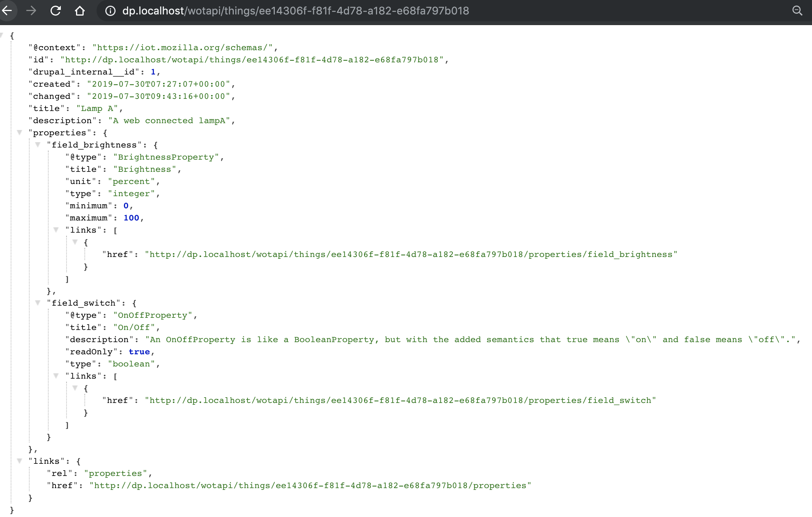Click the zoom magnifier icon in address bar
The height and width of the screenshot is (517, 812).
pyautogui.click(x=797, y=11)
